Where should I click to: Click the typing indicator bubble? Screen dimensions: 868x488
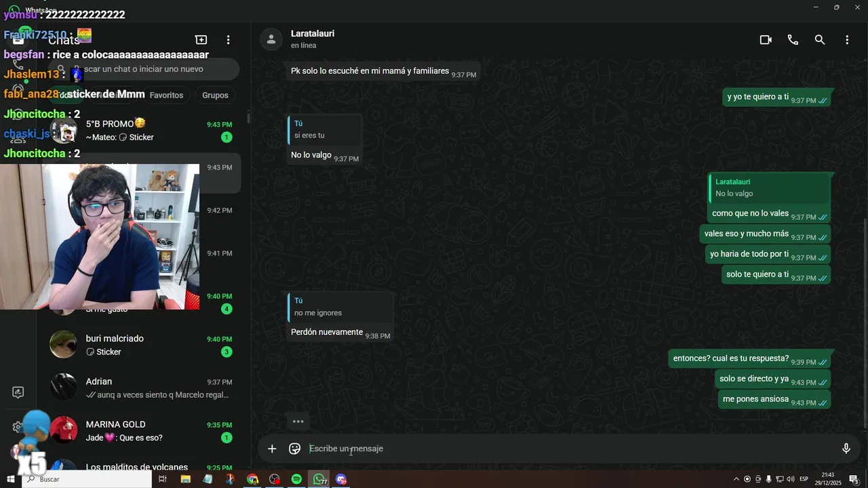[298, 422]
